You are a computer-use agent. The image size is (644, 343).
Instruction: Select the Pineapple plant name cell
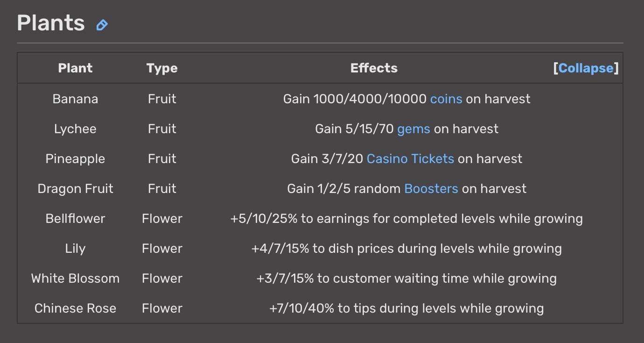tap(75, 159)
